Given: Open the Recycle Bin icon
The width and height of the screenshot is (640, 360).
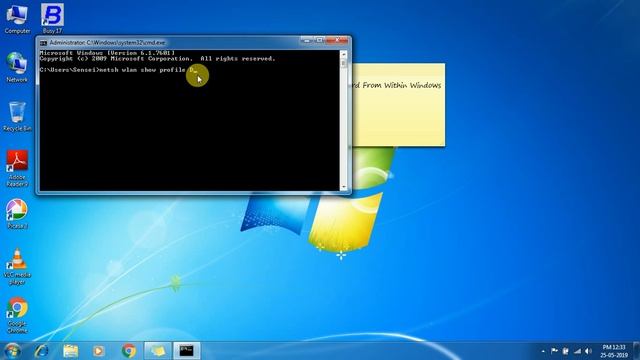Looking at the screenshot, I should coord(17,116).
